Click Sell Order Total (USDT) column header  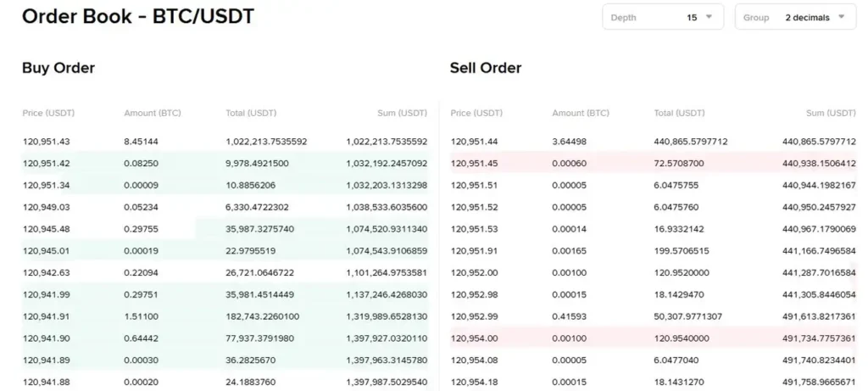coord(679,113)
